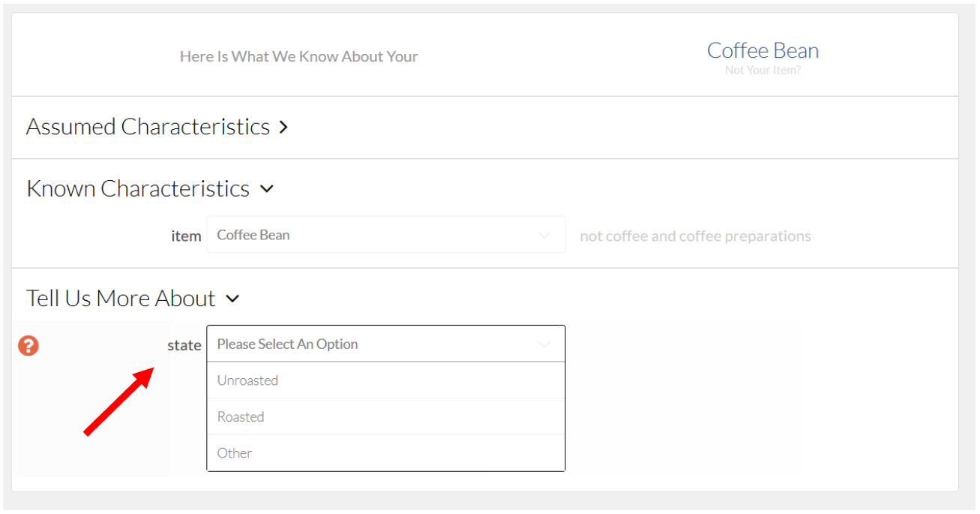Open the item dropdown showing Coffee Bean
This screenshot has height=514, width=980.
click(x=385, y=235)
